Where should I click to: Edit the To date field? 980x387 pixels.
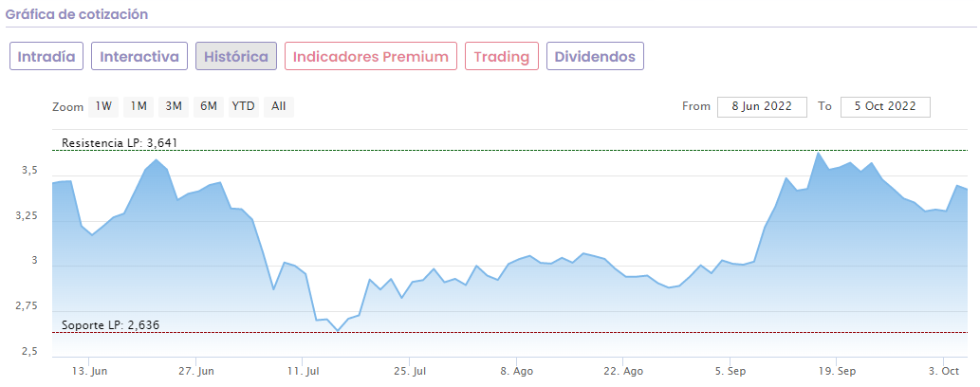point(884,106)
